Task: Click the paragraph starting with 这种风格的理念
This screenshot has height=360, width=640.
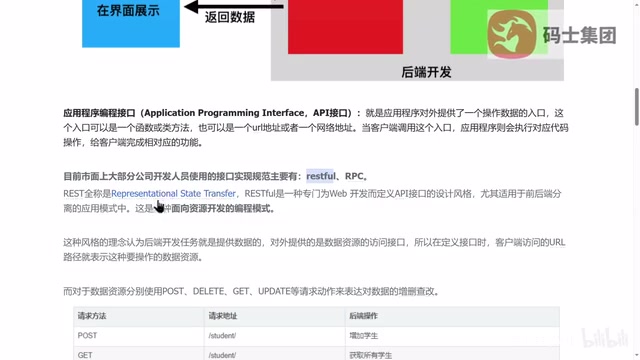Action: coord(314,250)
